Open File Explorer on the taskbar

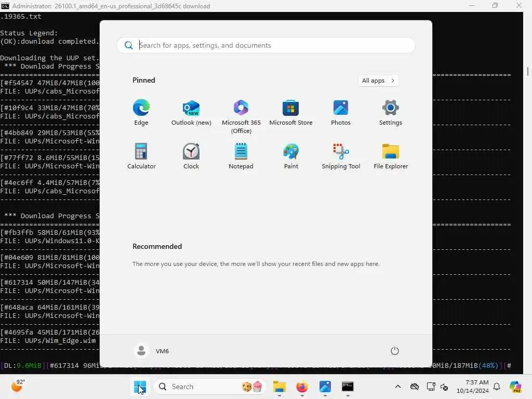click(x=279, y=387)
